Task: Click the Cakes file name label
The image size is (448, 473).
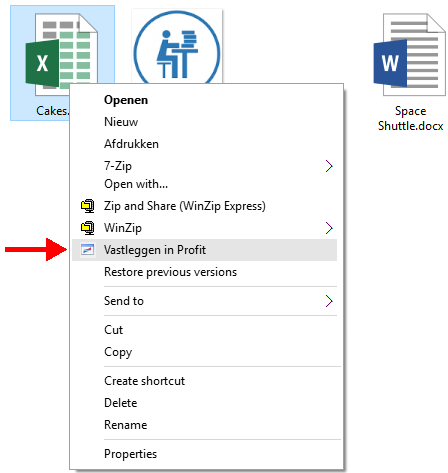Action: pyautogui.click(x=52, y=111)
